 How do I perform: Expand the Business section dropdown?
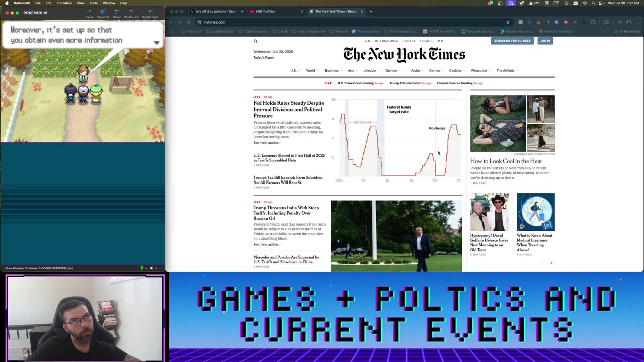pyautogui.click(x=333, y=71)
